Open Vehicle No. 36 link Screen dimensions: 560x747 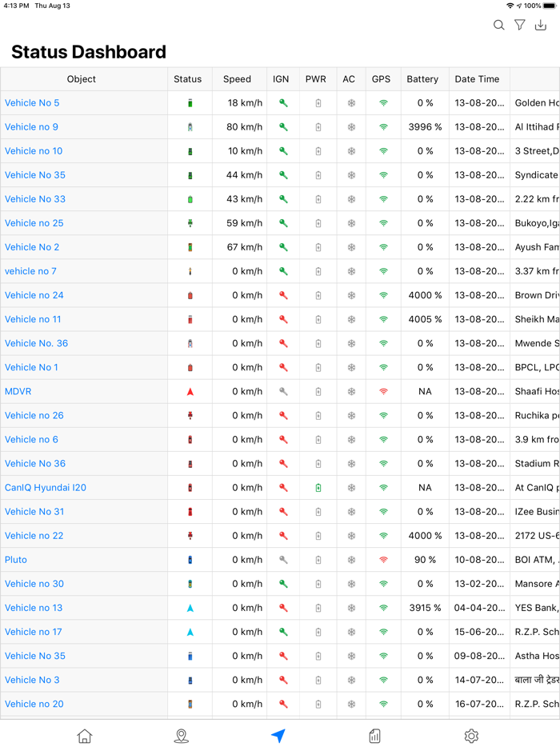(36, 343)
